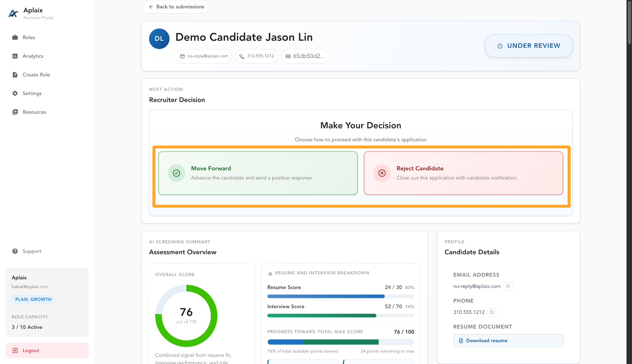The image size is (632, 364).
Task: Click the phone handset icon in phone chip
Action: 242,56
